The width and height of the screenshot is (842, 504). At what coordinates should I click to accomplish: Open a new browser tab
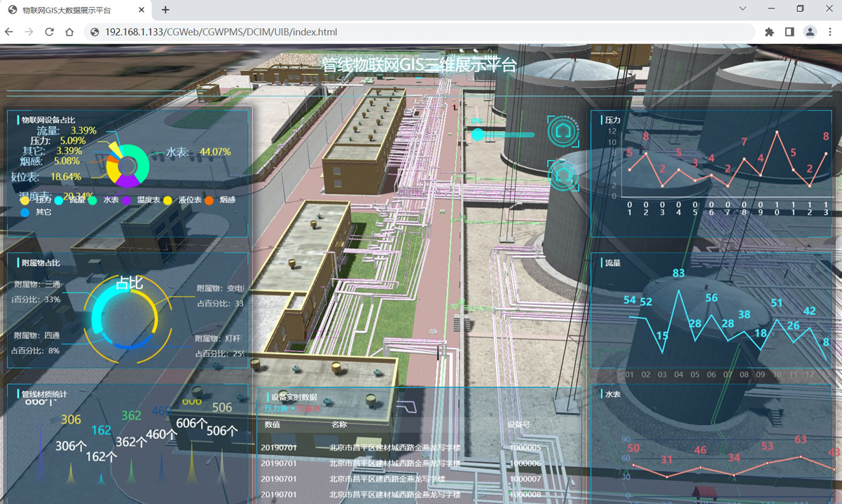pyautogui.click(x=165, y=10)
